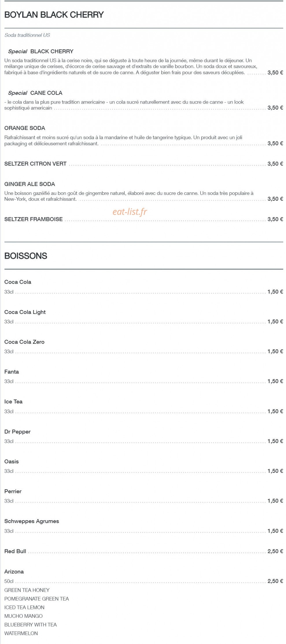
Task: Choose the ORANGE SODA entry
Action: coord(25,128)
